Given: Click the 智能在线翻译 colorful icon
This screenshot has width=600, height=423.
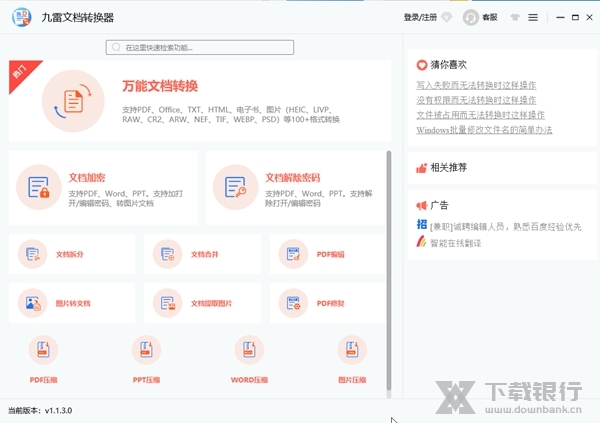Looking at the screenshot, I should [421, 242].
